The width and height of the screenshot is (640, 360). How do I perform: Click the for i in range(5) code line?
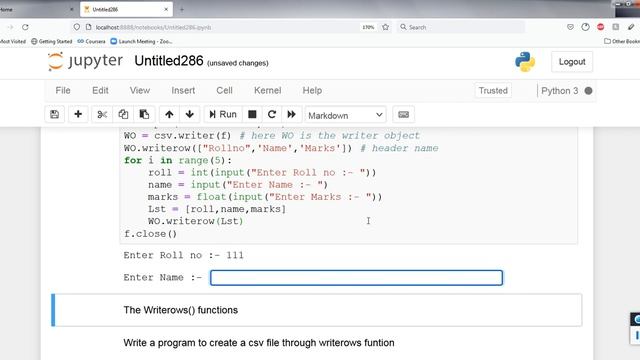[x=178, y=160]
